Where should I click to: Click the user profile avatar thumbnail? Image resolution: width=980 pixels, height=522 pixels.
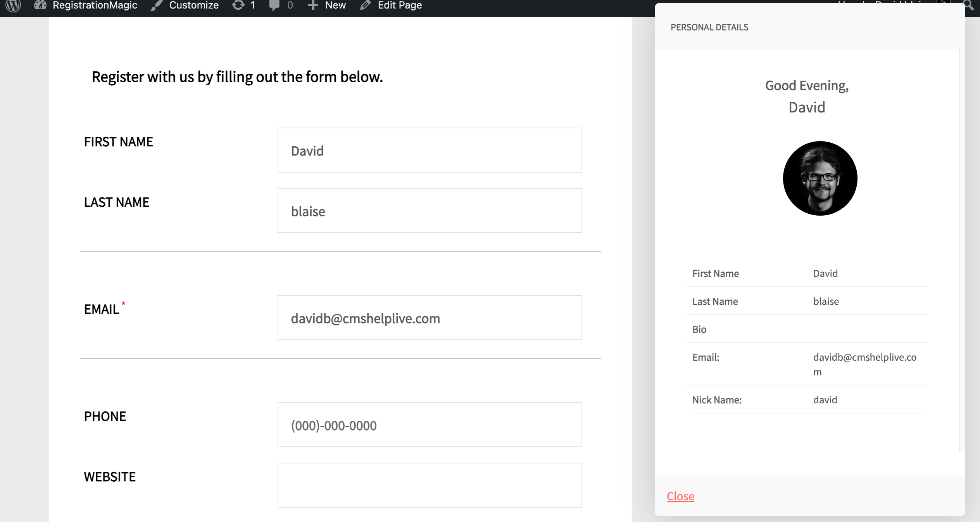(x=819, y=178)
